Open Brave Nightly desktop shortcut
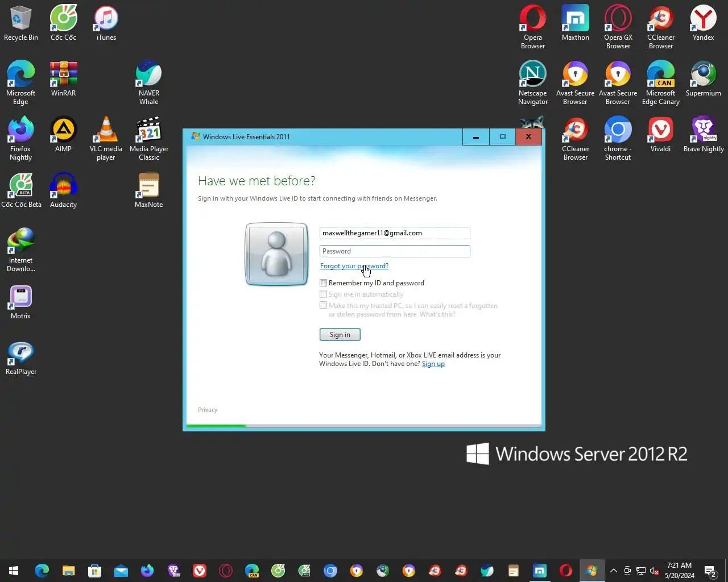This screenshot has width=728, height=582. point(704,135)
